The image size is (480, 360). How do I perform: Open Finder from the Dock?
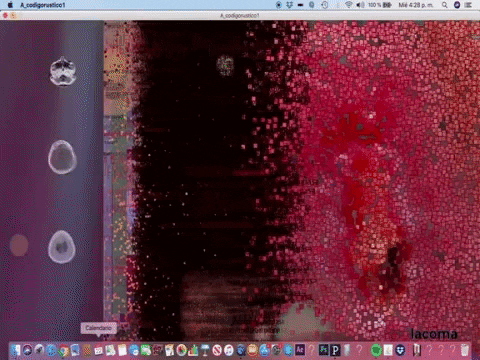15,350
